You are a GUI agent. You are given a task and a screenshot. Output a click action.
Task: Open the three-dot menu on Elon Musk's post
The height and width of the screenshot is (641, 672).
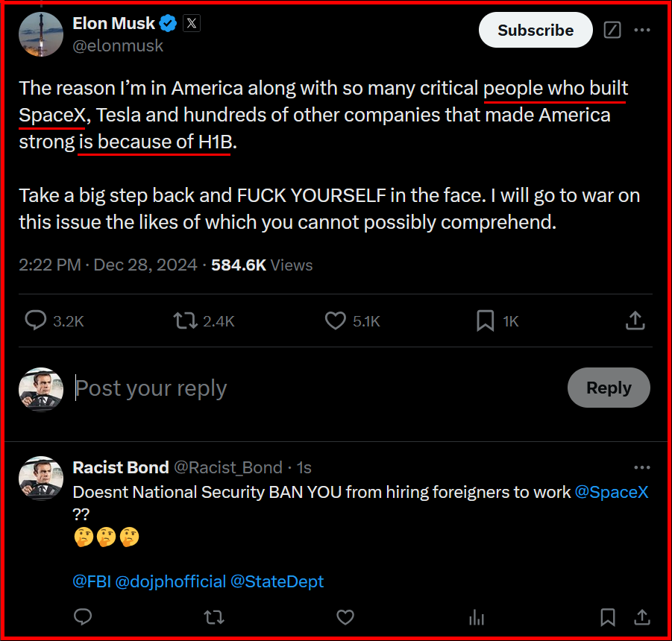[x=641, y=31]
